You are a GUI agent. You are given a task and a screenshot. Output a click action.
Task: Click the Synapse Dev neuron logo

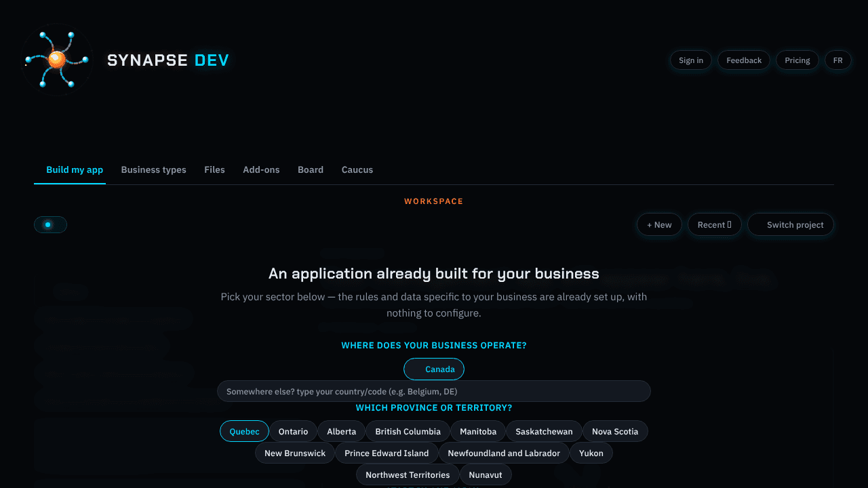click(57, 60)
